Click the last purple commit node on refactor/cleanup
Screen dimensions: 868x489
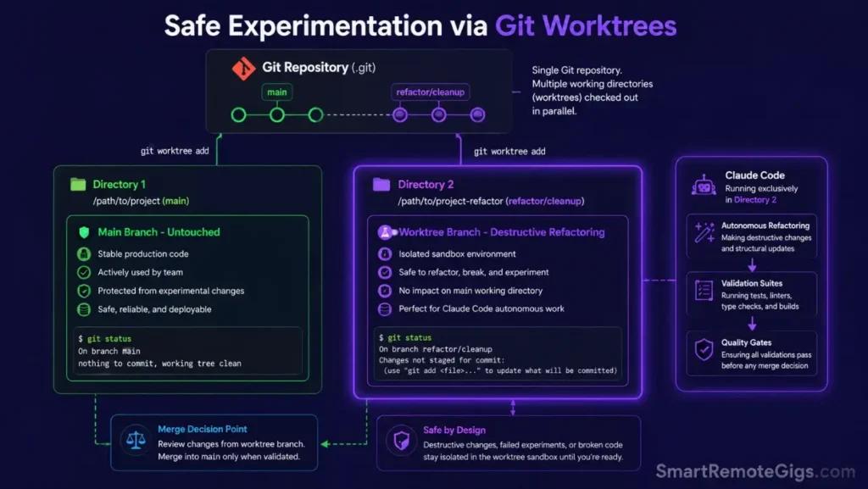coord(477,115)
